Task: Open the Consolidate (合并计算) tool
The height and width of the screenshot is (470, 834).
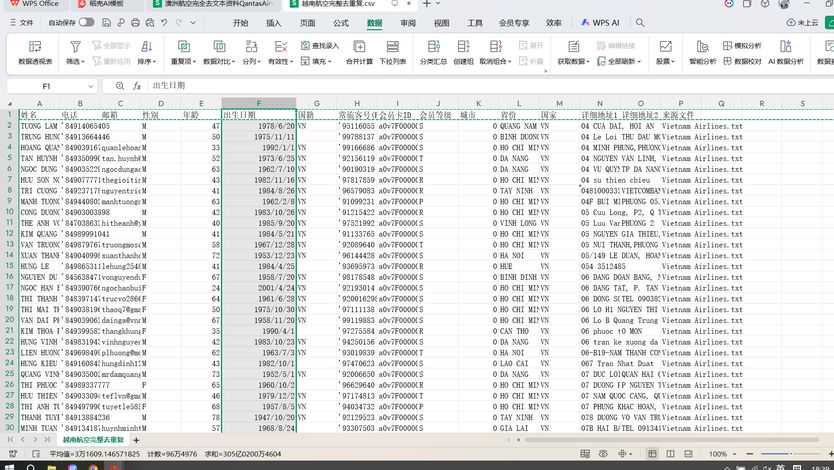Action: tap(359, 53)
